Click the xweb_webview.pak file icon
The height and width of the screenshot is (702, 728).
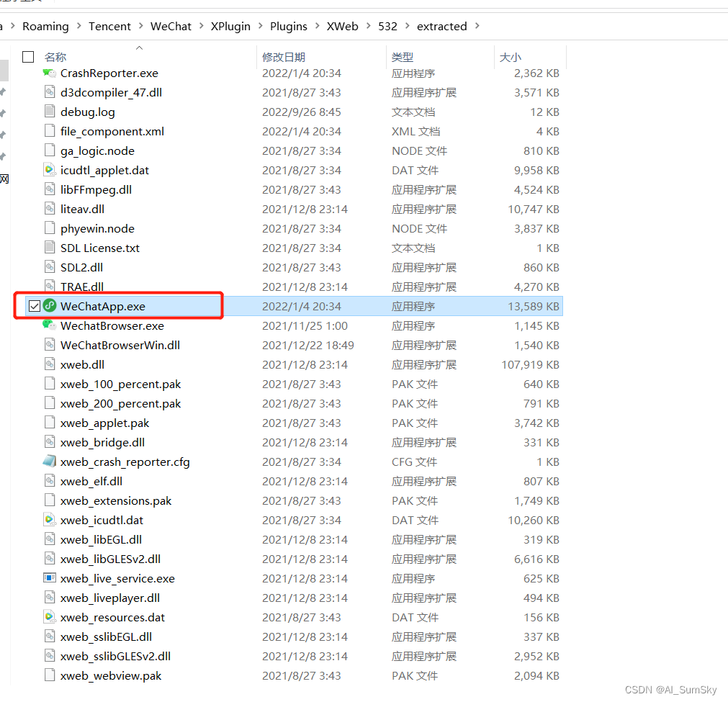click(49, 675)
